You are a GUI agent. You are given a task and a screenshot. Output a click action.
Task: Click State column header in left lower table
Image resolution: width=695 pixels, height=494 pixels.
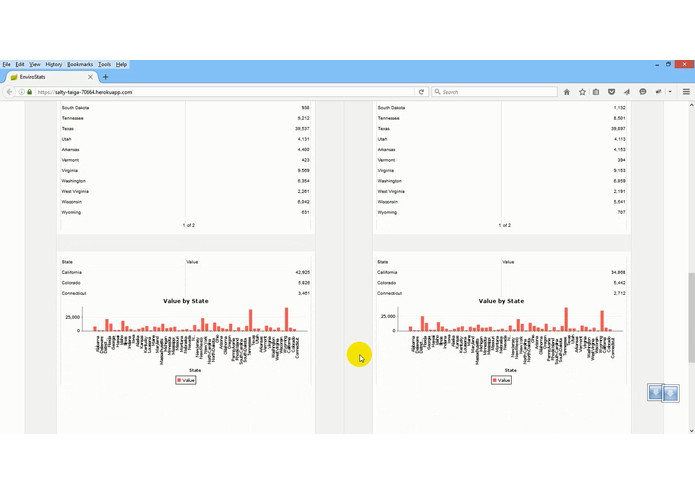(67, 262)
